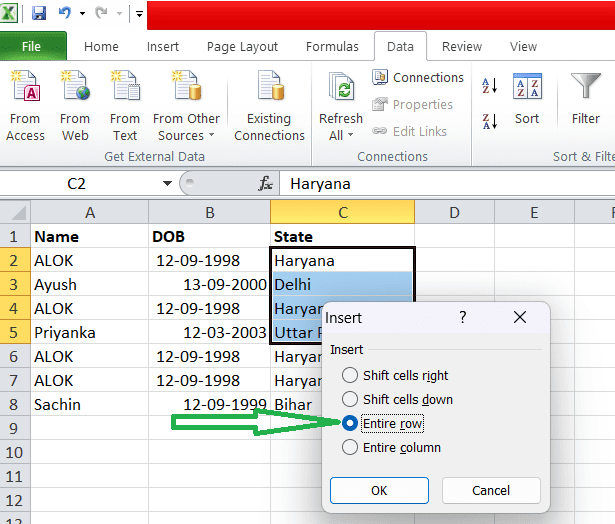Sort Z to A descending
Image resolution: width=615 pixels, height=524 pixels.
point(490,121)
